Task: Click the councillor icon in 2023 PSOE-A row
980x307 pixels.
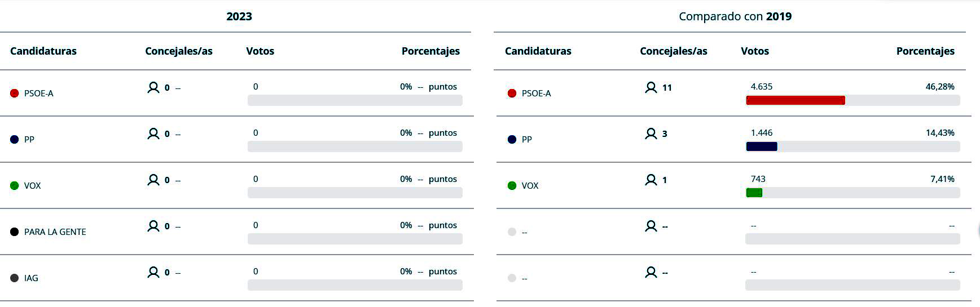Action: (x=153, y=87)
